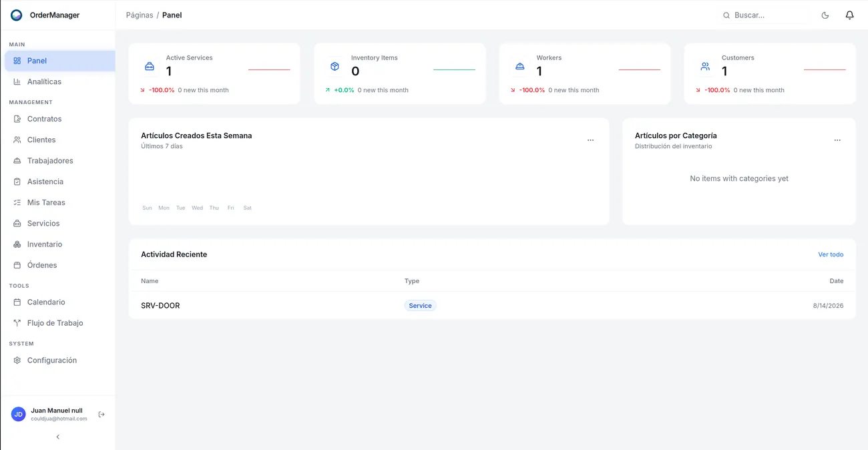Open the Contratos page
Screen dimensions: 868x450
point(60,119)
